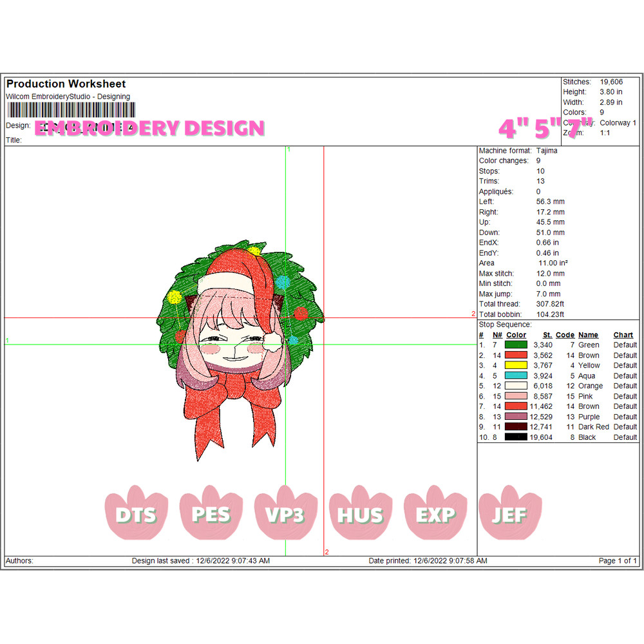Select the VP3 format badge
Viewport: 644px width, 644px height.
coord(286,514)
